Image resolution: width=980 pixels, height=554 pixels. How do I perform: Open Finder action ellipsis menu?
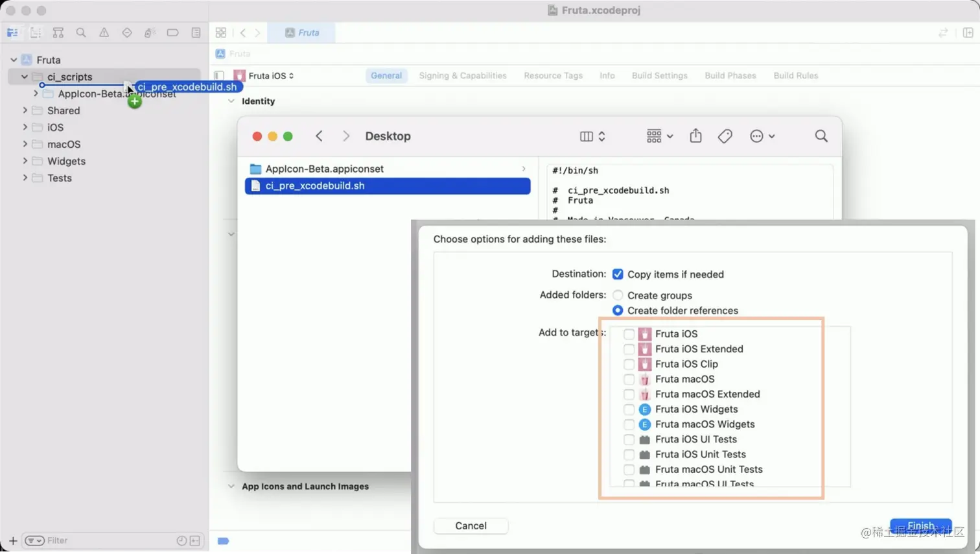point(762,136)
